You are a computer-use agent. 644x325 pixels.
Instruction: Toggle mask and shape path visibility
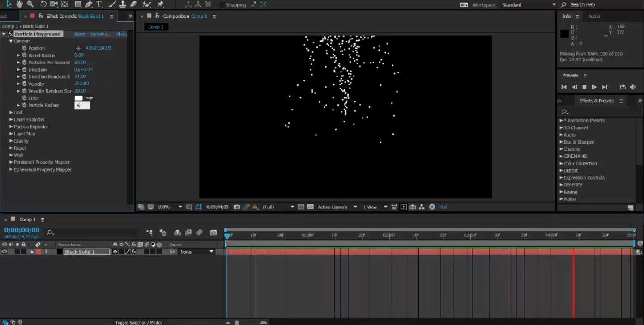[199, 207]
